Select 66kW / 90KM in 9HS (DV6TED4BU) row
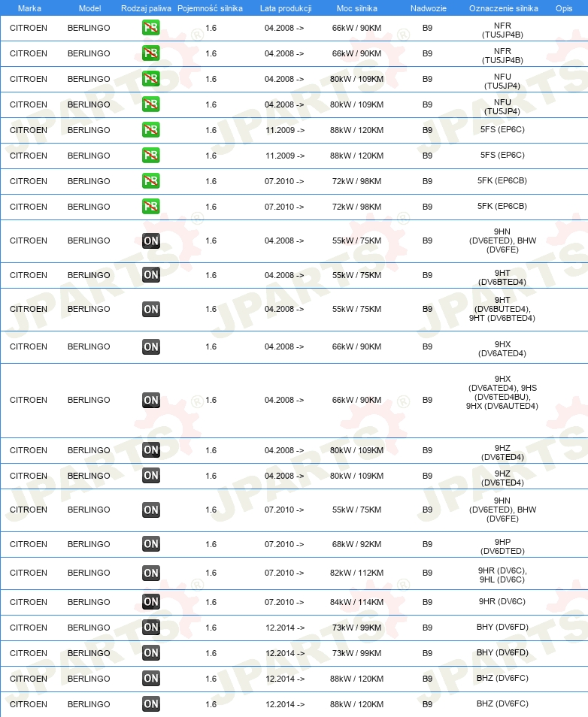 pos(357,400)
